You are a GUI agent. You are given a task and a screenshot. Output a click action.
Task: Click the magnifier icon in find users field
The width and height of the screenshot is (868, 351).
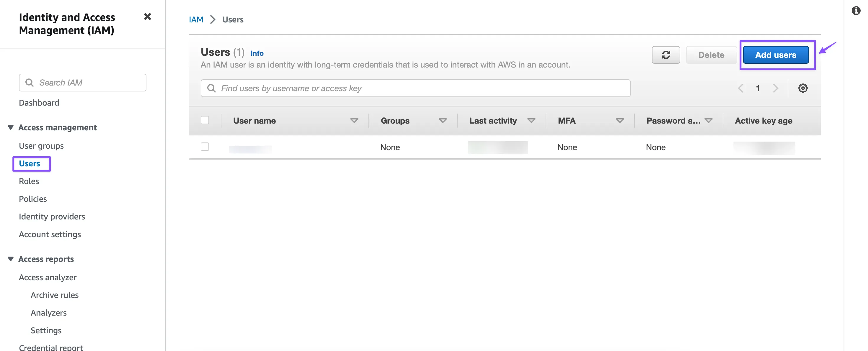(211, 88)
